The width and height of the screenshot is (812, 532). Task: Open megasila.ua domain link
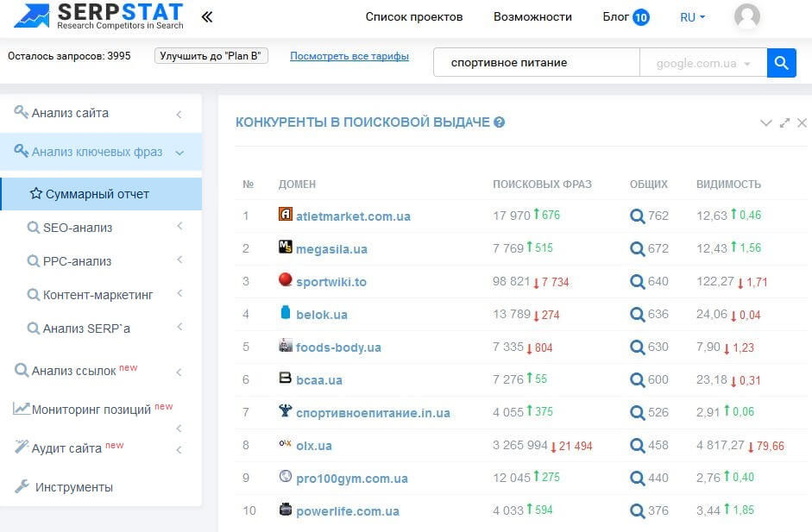(331, 249)
